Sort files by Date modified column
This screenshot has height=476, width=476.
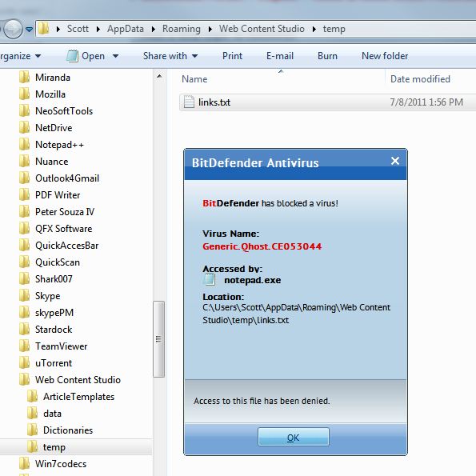[x=420, y=79]
